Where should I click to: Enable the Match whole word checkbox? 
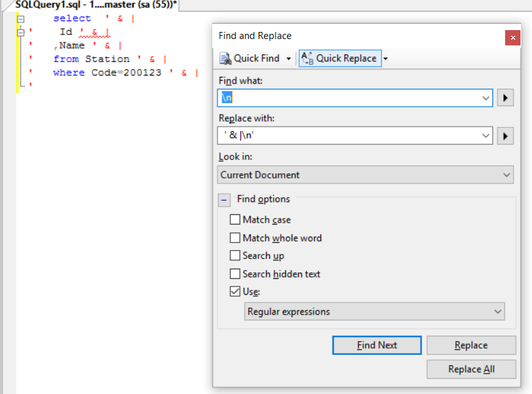(x=235, y=238)
